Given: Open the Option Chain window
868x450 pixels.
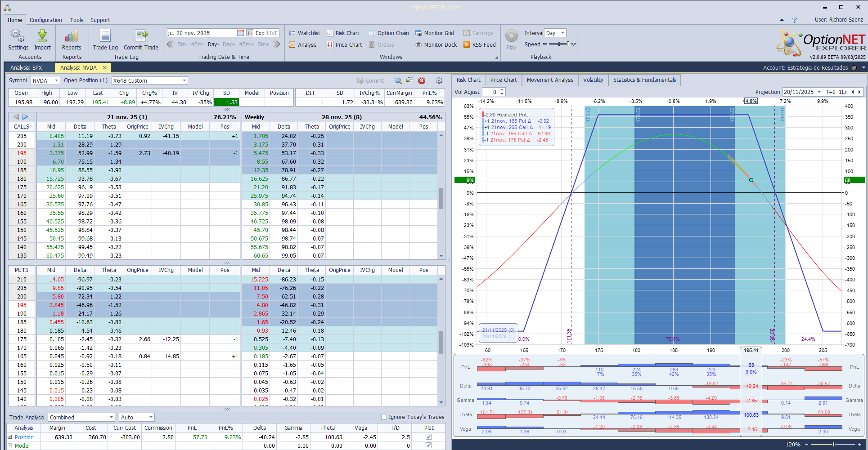Looking at the screenshot, I should click(x=389, y=33).
